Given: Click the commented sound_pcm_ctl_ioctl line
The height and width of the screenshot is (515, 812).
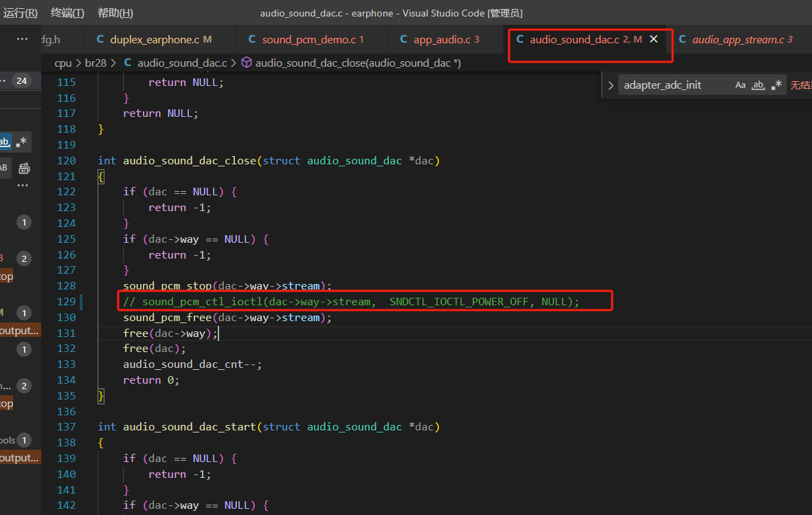Looking at the screenshot, I should [351, 302].
